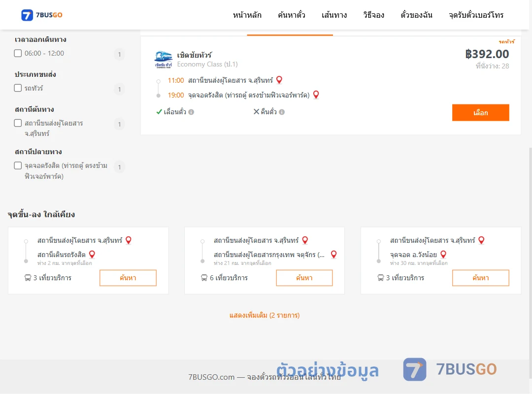Click the จุดขึ้น-ลง ใกล้เคียง heading
The height and width of the screenshot is (394, 532).
point(41,214)
